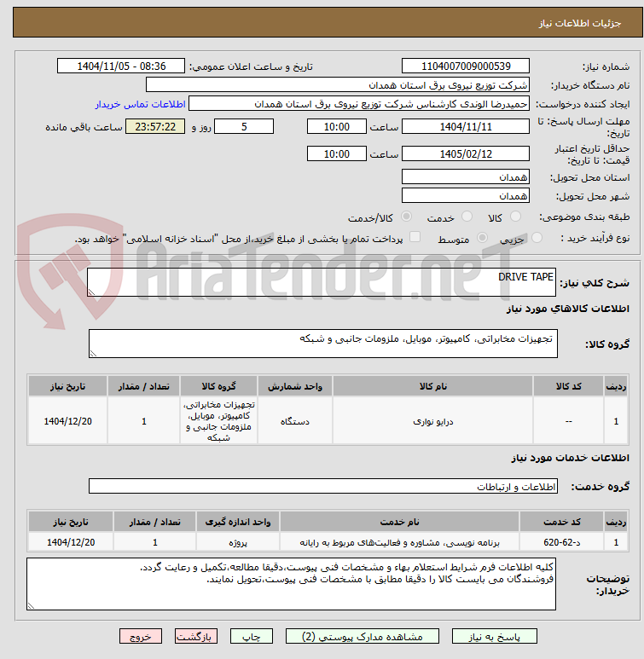
Task: Click the resize handle of گروه کالا textarea
Action: click(93, 354)
